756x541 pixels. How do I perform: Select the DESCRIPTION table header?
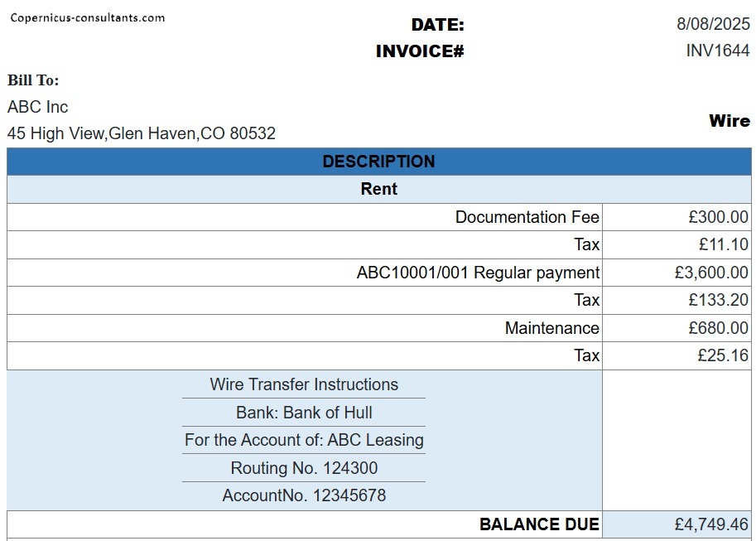pyautogui.click(x=378, y=162)
